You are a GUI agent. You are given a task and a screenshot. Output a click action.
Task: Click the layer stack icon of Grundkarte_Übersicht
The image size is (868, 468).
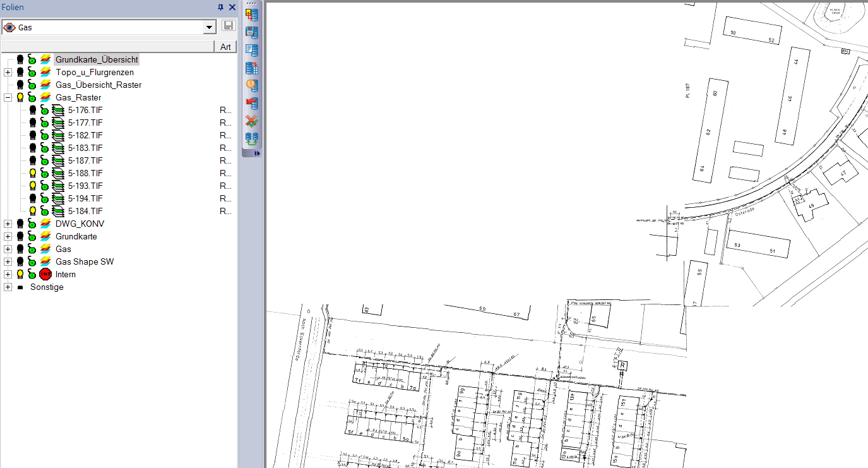tap(45, 59)
